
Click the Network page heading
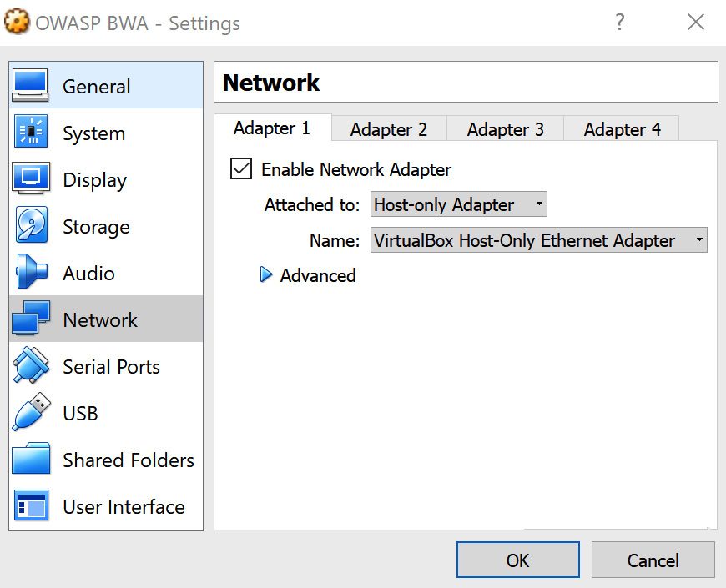[x=271, y=83]
